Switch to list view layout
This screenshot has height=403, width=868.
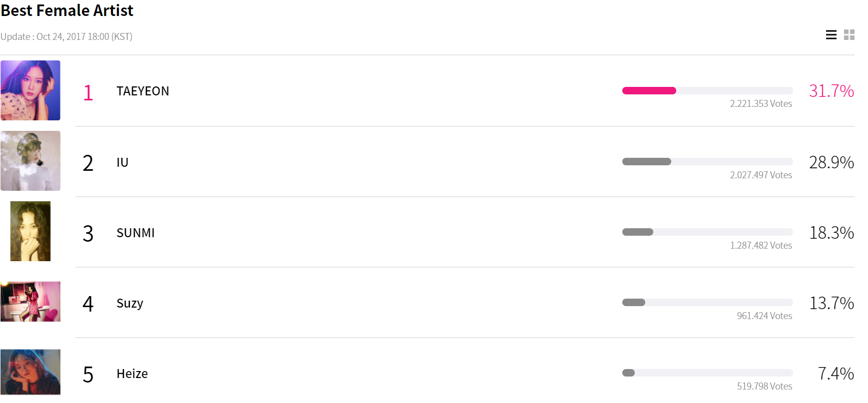[x=831, y=35]
